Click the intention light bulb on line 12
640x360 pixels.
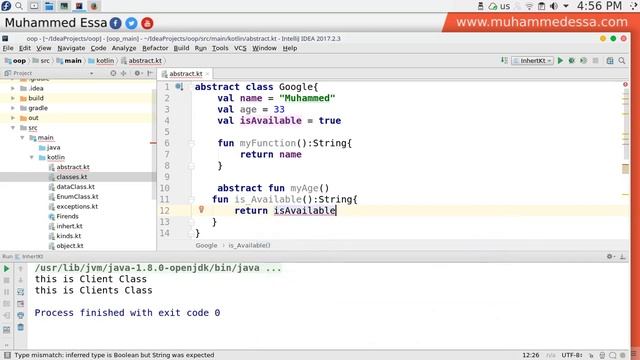(201, 210)
